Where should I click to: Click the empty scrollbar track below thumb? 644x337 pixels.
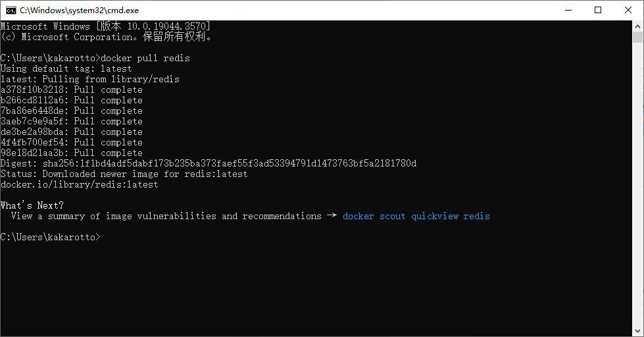[638, 197]
